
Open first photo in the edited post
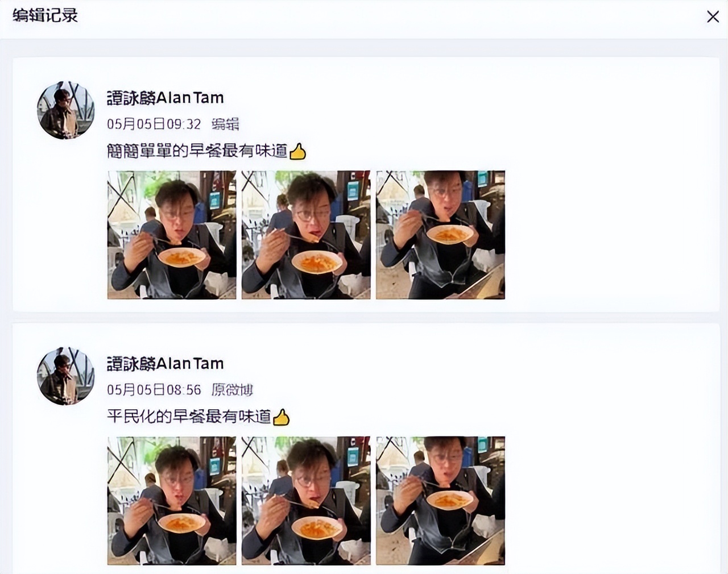(x=172, y=235)
